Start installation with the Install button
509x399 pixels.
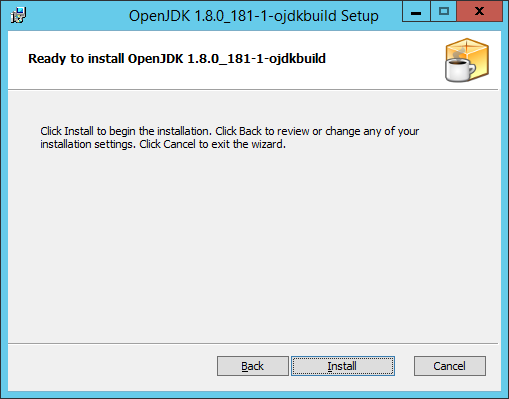343,366
